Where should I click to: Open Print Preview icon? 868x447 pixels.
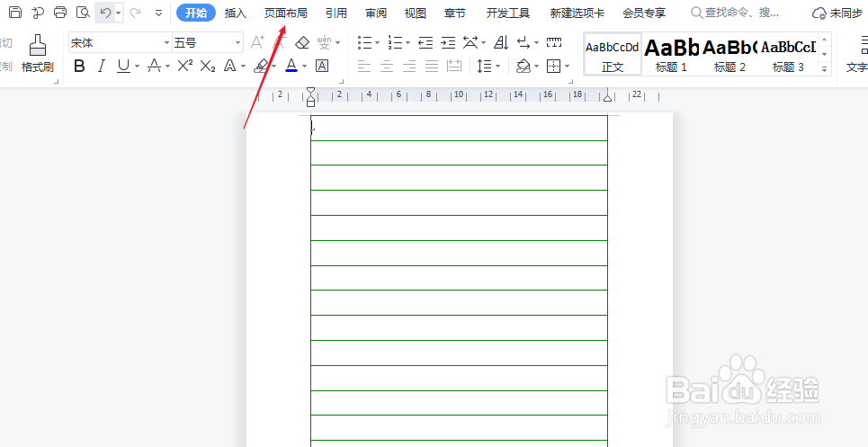click(83, 13)
